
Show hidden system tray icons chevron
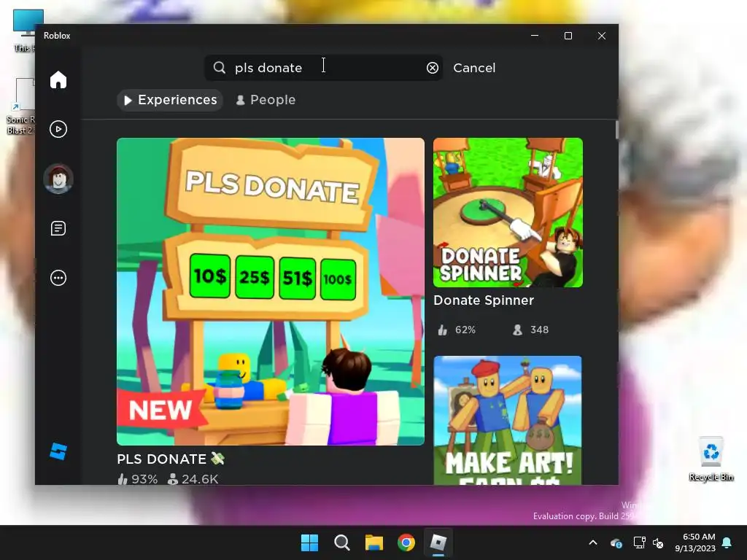(x=593, y=542)
